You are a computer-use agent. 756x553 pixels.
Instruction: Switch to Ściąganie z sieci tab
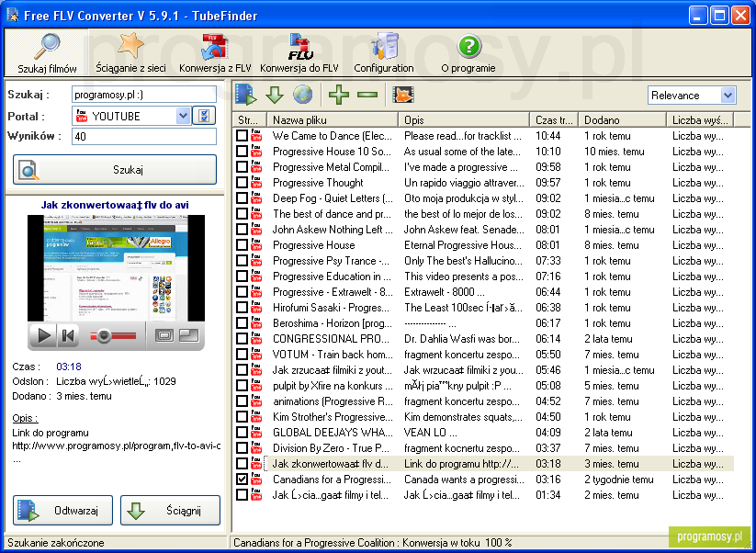130,53
